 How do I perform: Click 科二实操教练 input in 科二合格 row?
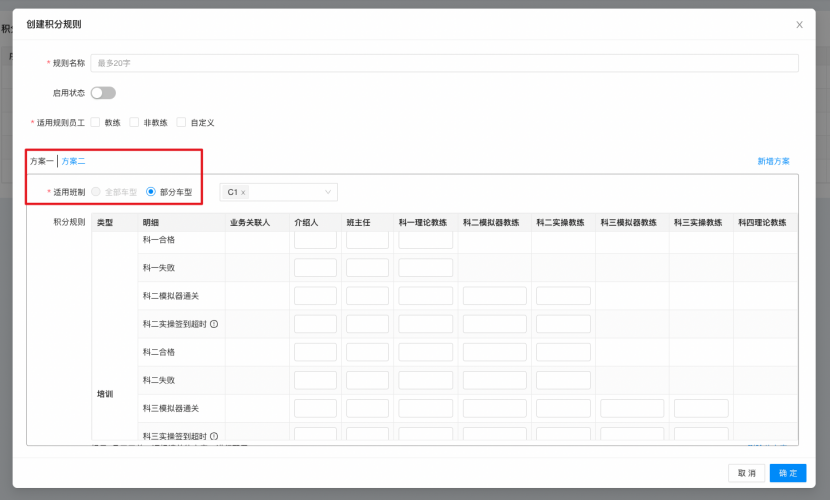563,352
